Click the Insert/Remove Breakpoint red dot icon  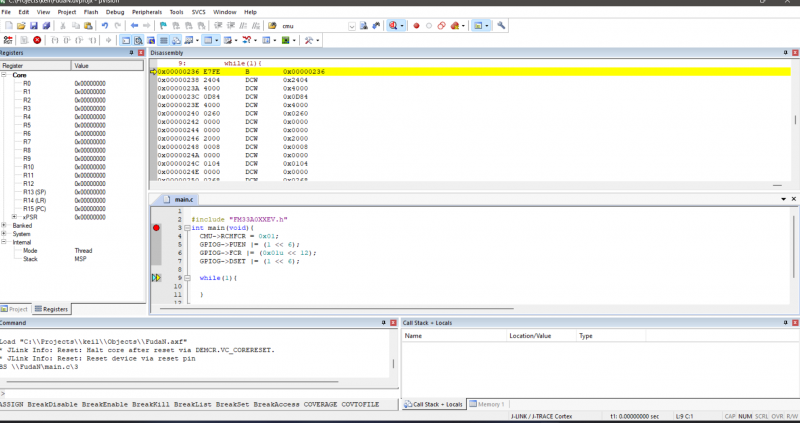[x=416, y=24]
